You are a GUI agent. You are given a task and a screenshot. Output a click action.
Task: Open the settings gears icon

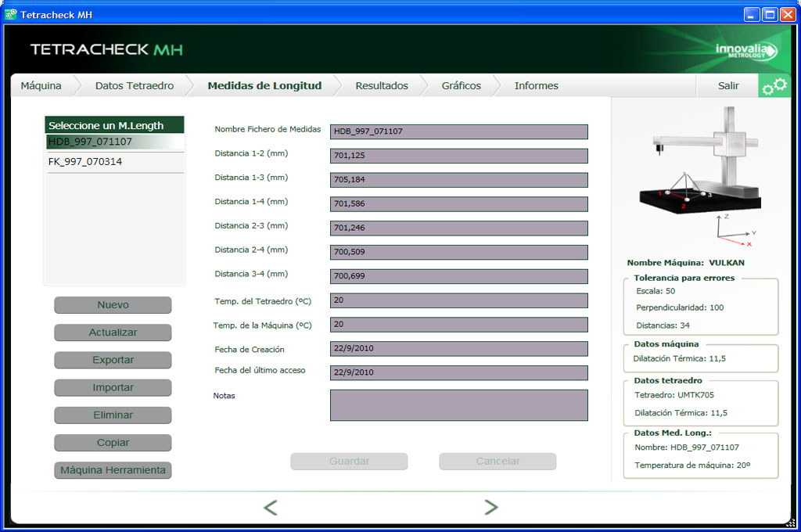[774, 86]
